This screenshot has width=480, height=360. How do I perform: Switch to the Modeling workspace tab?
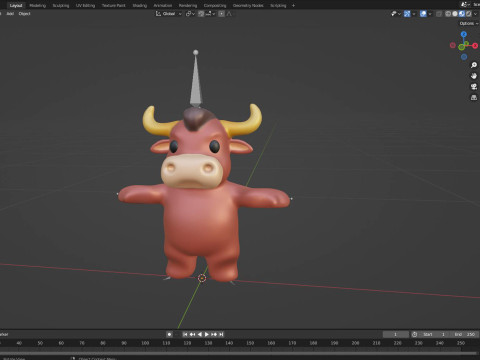(37, 5)
